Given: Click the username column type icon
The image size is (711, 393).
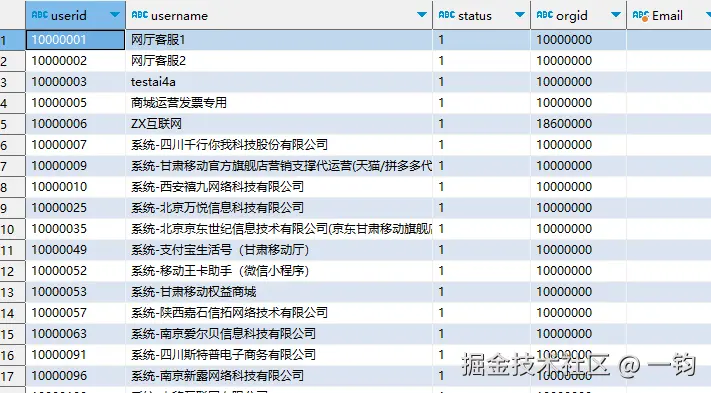Looking at the screenshot, I should 140,15.
